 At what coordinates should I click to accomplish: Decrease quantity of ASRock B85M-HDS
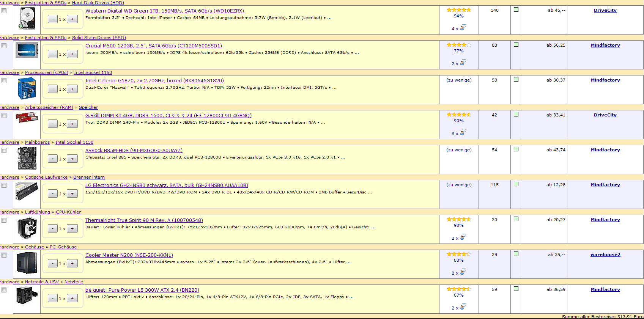53,159
